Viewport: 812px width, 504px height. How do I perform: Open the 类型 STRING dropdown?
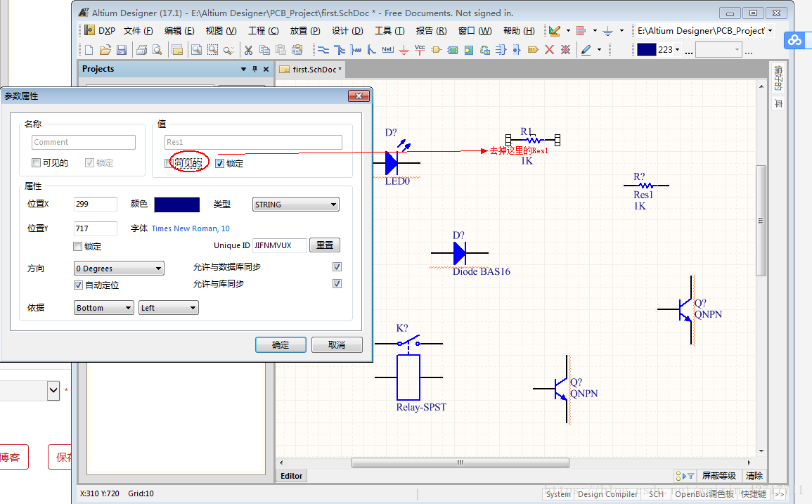pos(296,204)
